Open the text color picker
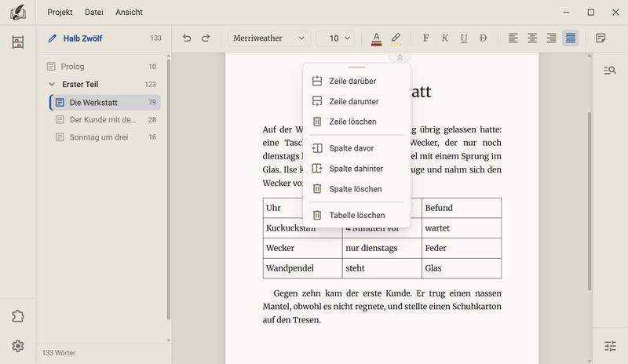628x364 pixels. [x=377, y=38]
